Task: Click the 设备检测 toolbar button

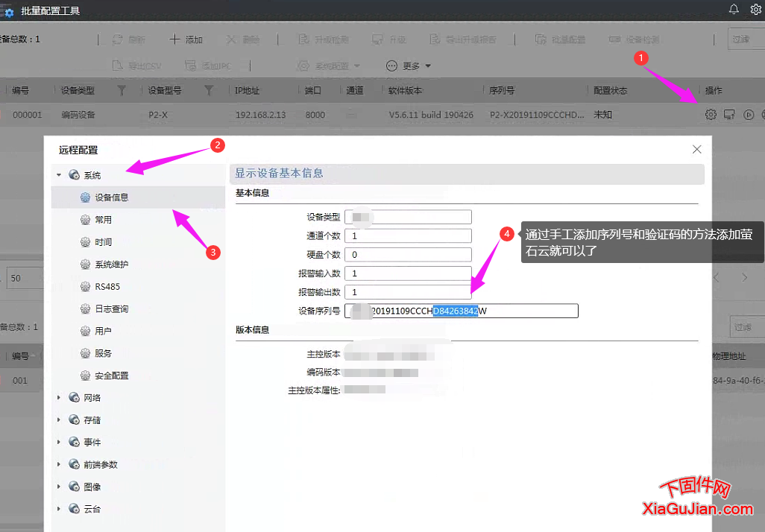Action: 635,39
